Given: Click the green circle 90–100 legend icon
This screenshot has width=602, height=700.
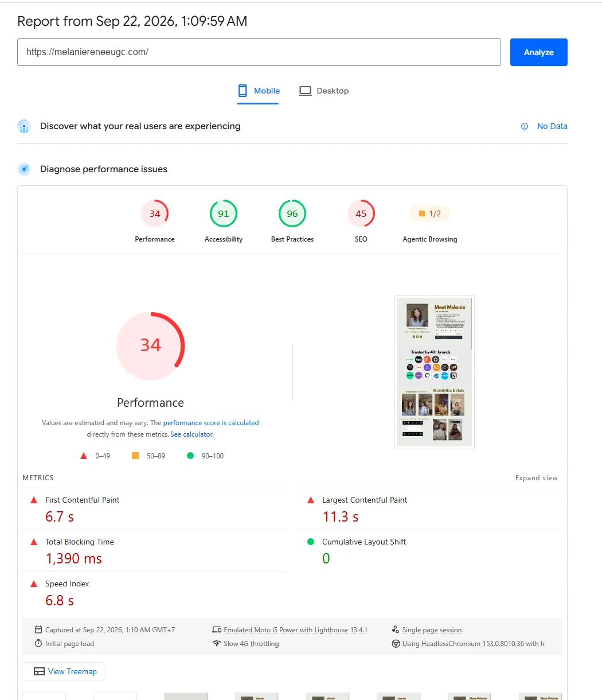Looking at the screenshot, I should pyautogui.click(x=190, y=456).
